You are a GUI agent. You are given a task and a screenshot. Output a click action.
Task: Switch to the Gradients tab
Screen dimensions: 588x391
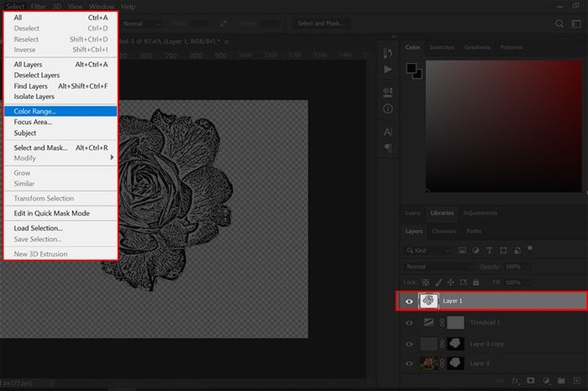coord(477,47)
